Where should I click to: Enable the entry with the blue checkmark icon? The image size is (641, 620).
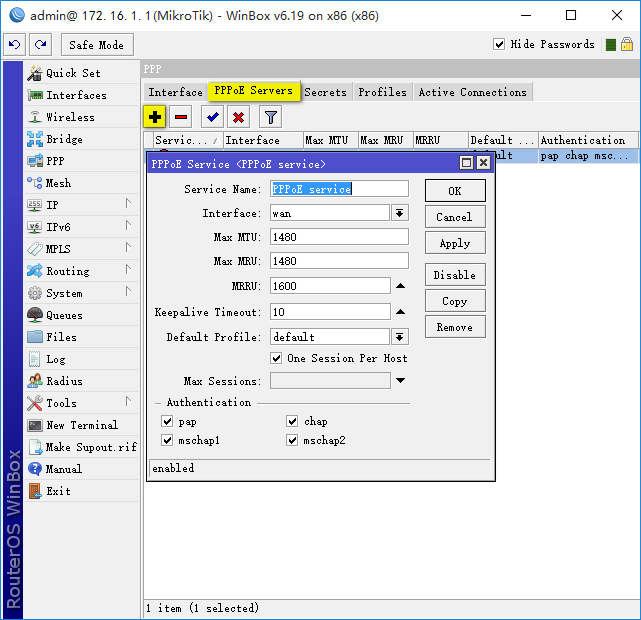click(213, 117)
